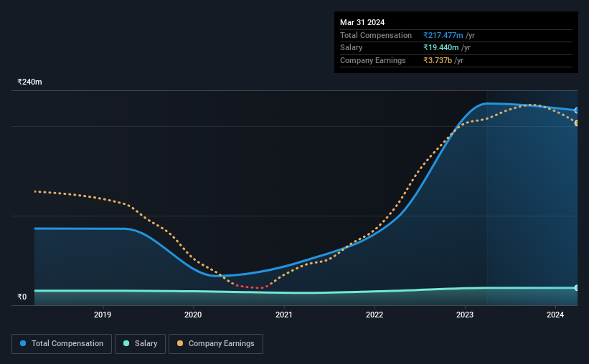The width and height of the screenshot is (589, 364).
Task: Click the 2020 x-axis label
Action: 193,315
